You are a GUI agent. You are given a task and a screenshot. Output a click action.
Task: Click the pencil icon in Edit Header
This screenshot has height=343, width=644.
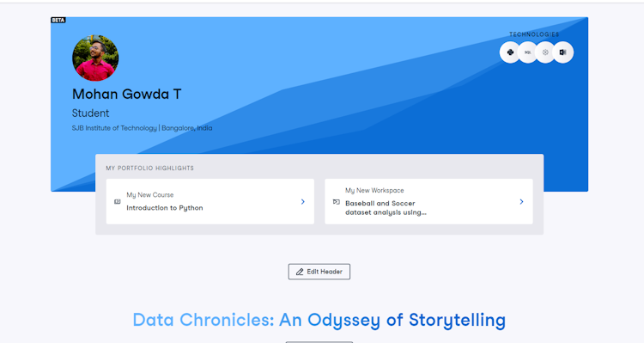(300, 272)
